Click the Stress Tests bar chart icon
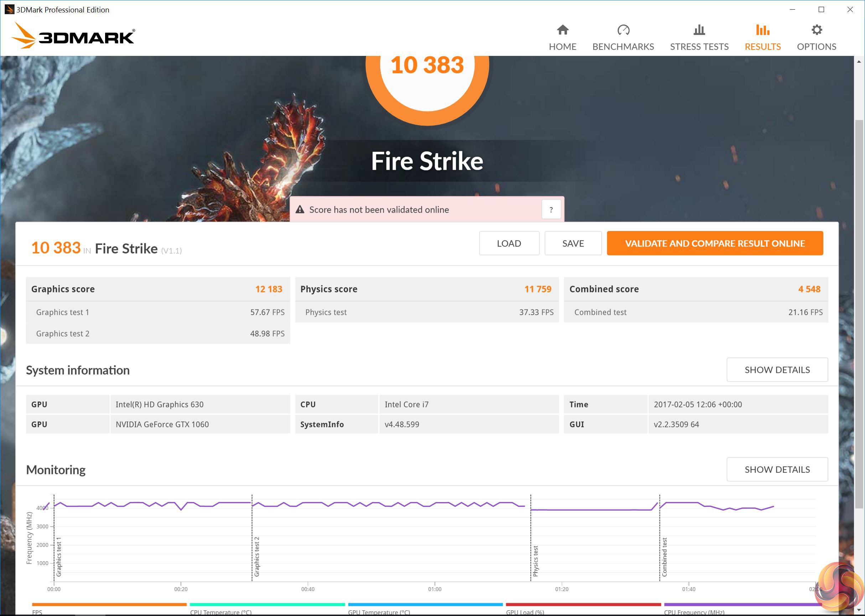865x616 pixels. 699,30
